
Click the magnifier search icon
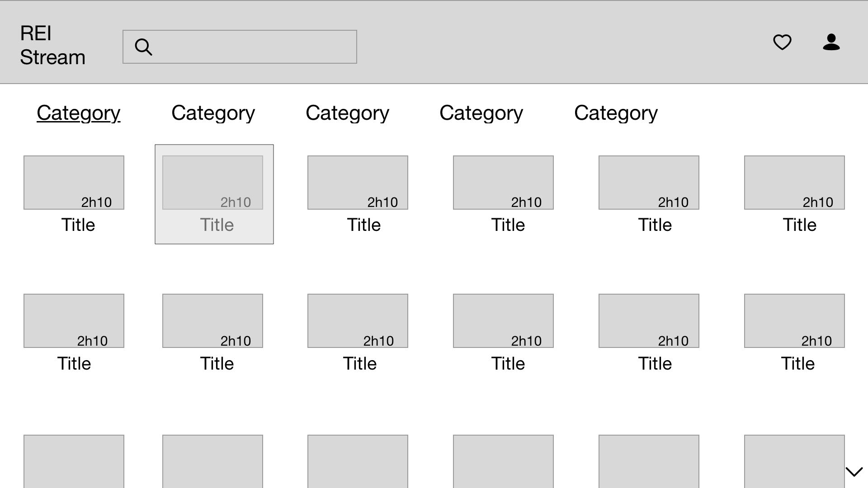pos(143,47)
